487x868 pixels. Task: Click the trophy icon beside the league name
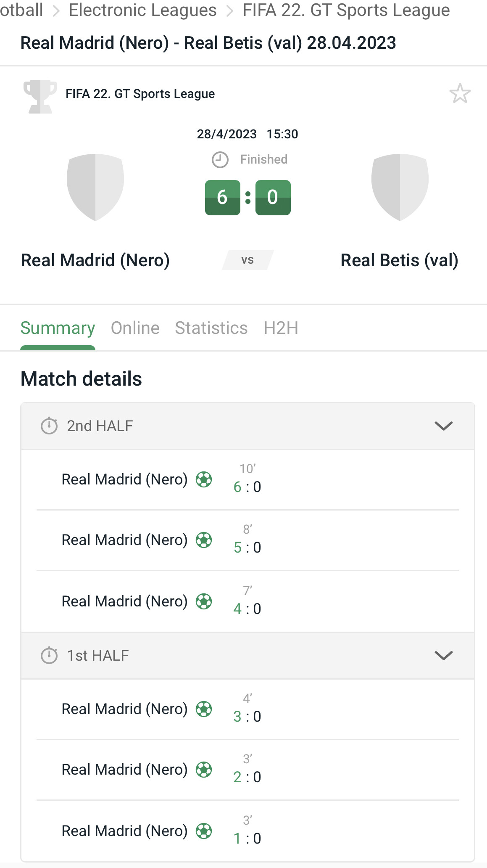pos(40,96)
